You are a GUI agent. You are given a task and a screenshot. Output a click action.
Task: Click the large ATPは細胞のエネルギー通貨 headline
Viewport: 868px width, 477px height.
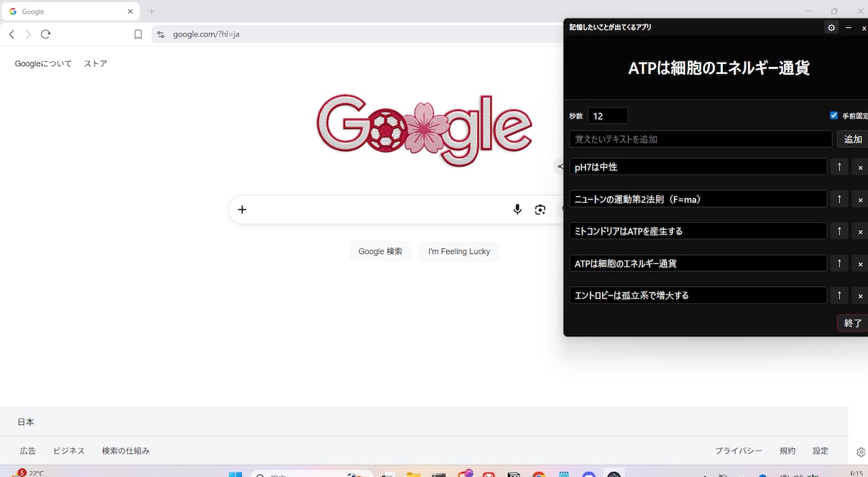coord(719,68)
